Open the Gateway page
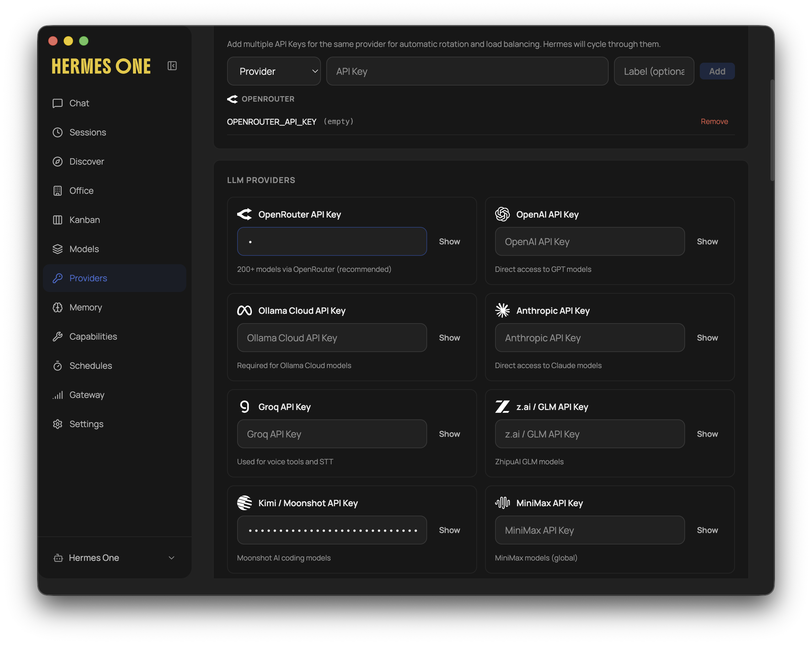 115,395
